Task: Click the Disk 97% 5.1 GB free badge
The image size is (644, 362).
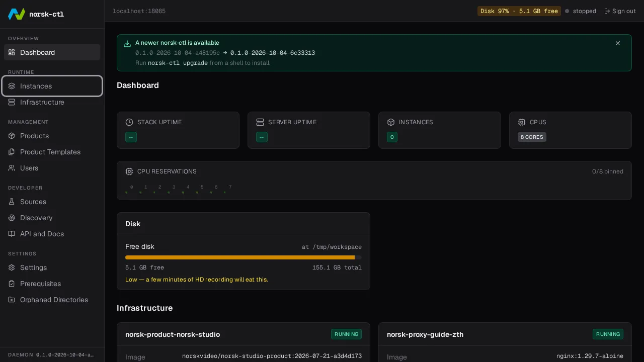Action: [x=519, y=11]
